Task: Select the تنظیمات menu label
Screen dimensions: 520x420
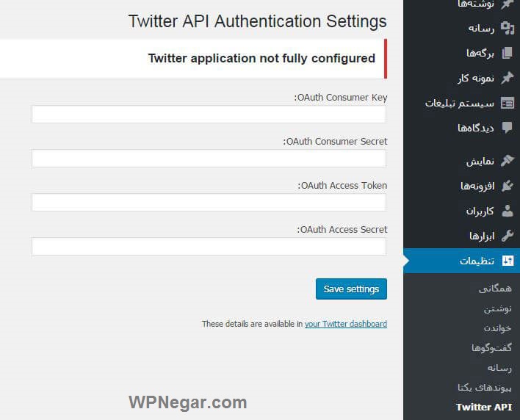Action: (477, 261)
